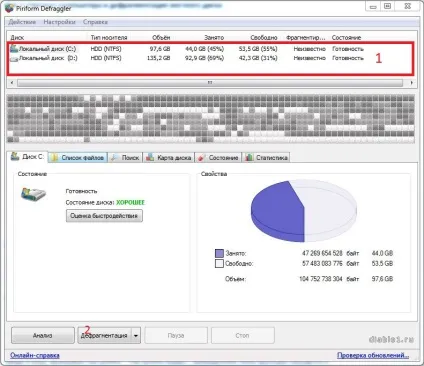Image resolution: width=424 pixels, height=366 pixels.
Task: Click the right scroll arrow of disk list
Action: [x=412, y=82]
